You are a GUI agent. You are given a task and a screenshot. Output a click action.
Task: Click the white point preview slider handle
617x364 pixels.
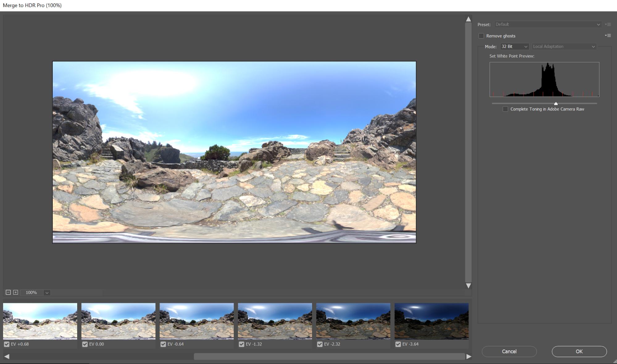pyautogui.click(x=556, y=104)
